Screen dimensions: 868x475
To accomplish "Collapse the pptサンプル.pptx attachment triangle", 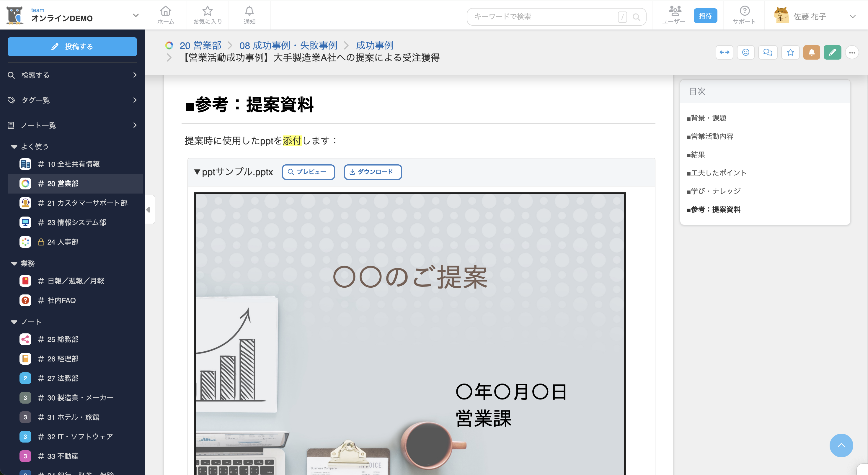I will 197,172.
